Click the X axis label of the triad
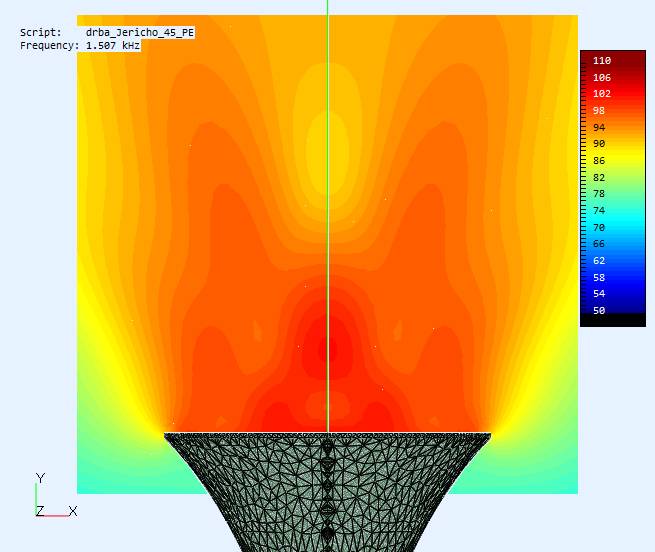Image resolution: width=655 pixels, height=552 pixels. (73, 511)
